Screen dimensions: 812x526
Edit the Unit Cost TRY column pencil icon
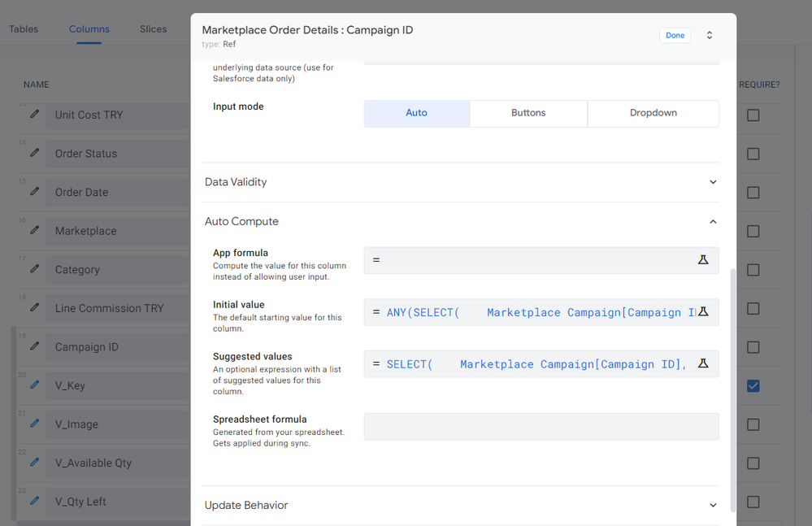pos(35,114)
